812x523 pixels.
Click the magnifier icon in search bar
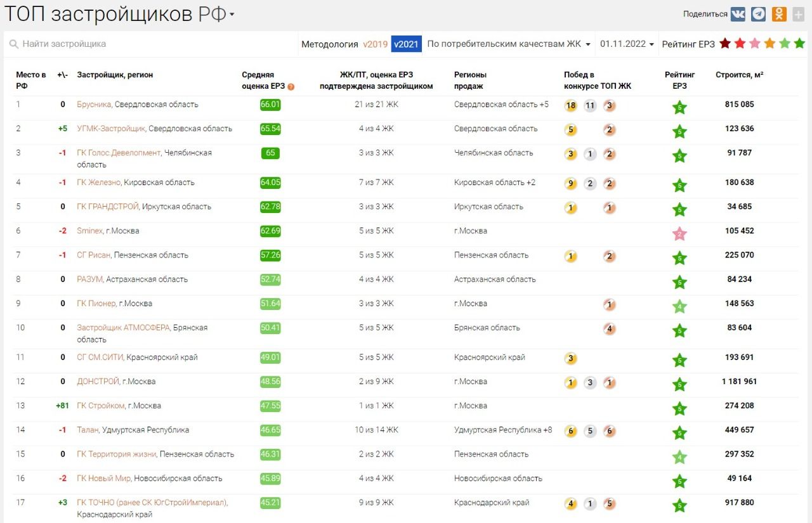pyautogui.click(x=13, y=44)
